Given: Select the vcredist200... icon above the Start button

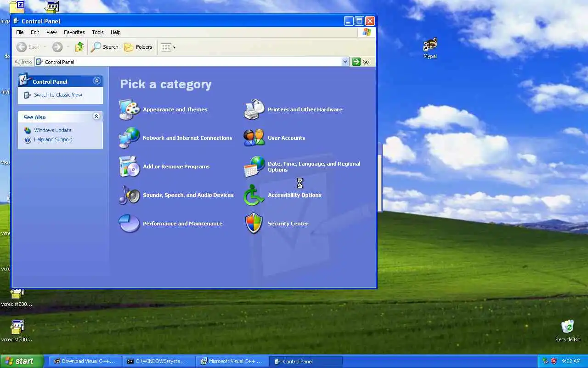Looking at the screenshot, I should tap(17, 331).
